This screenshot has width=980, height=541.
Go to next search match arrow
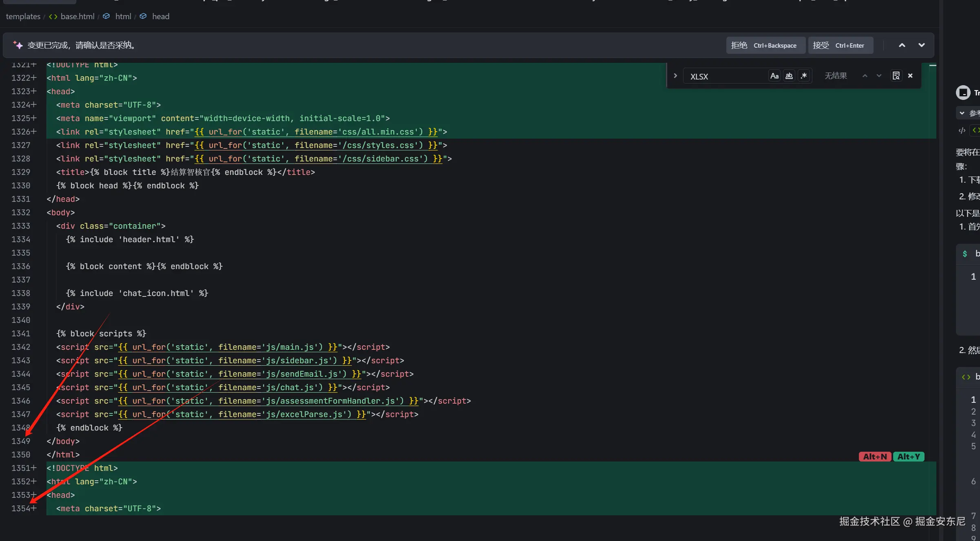879,76
